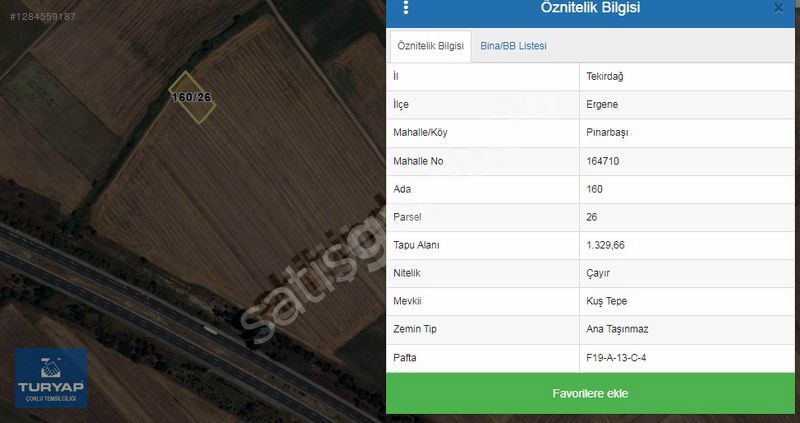800x423 pixels.
Task: Click the Nitelik value Çayır
Action: (x=598, y=273)
